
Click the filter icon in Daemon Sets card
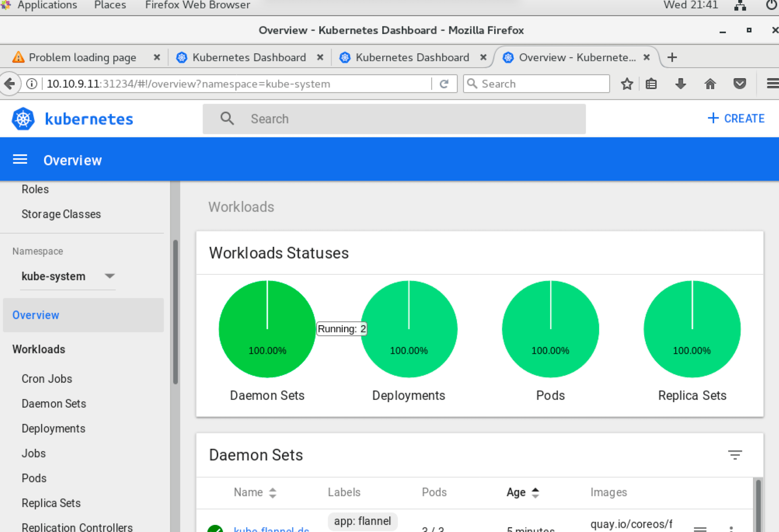(735, 455)
